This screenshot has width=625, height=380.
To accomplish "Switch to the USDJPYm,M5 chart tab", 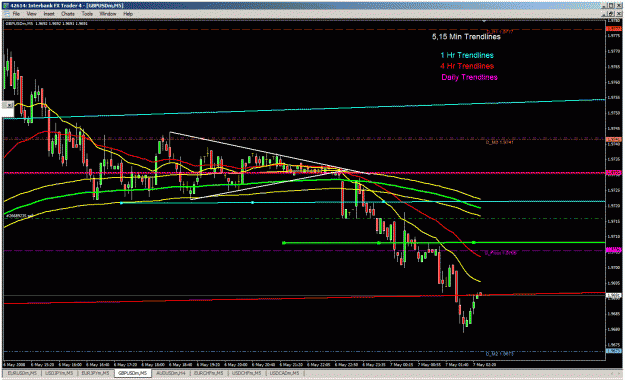I will coord(59,373).
